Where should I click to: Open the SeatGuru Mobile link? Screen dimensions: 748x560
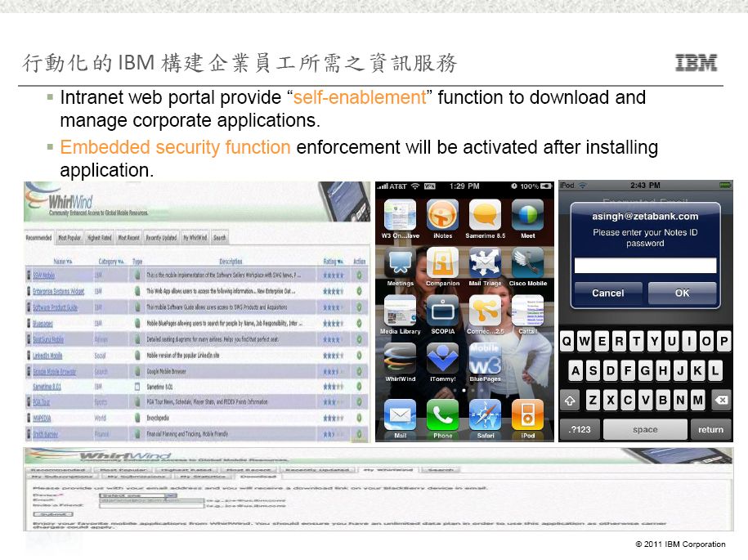tap(47, 339)
